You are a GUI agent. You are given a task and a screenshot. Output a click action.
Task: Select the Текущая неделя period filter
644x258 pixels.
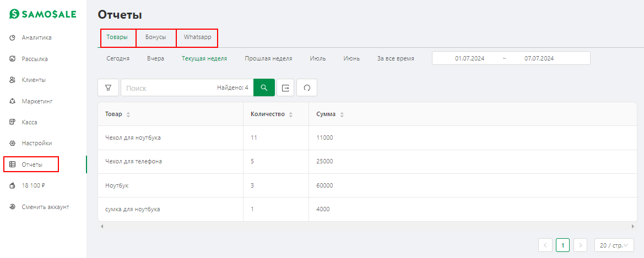click(204, 58)
